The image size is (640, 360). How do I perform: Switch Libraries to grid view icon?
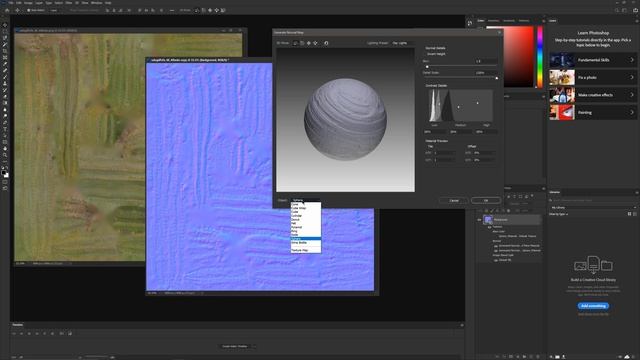pos(629,214)
